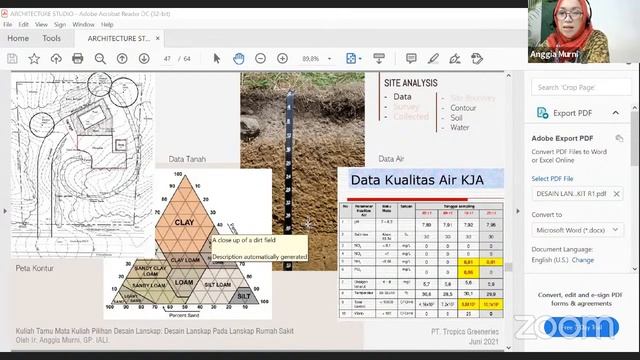Viewport: 640px width, 360px height.
Task: Select the Highlight pen tool
Action: 433,59
